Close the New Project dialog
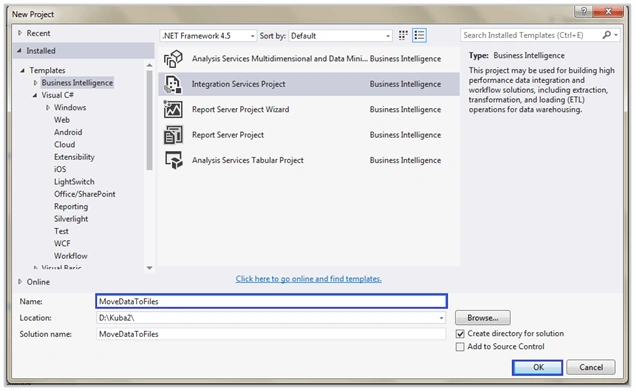This screenshot has height=391, width=635. (x=608, y=11)
